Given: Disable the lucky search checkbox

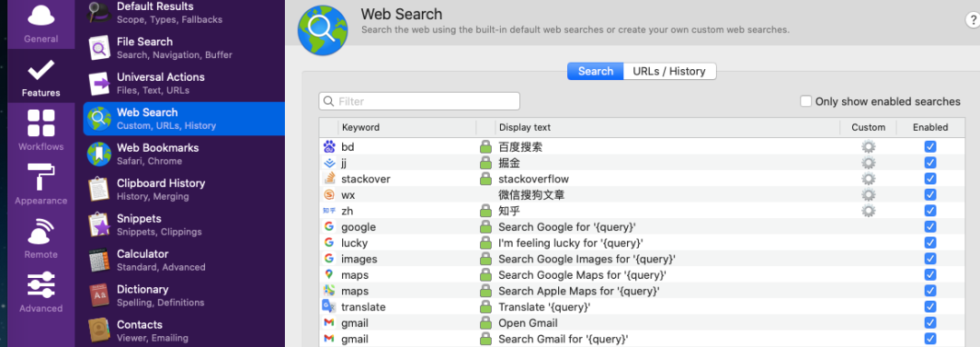Looking at the screenshot, I should [x=931, y=243].
